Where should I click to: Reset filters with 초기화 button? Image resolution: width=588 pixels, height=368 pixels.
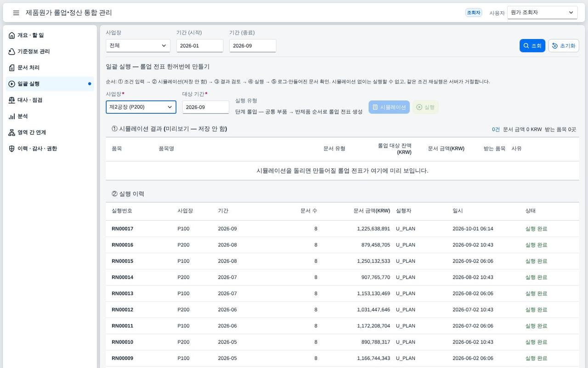[x=564, y=46]
